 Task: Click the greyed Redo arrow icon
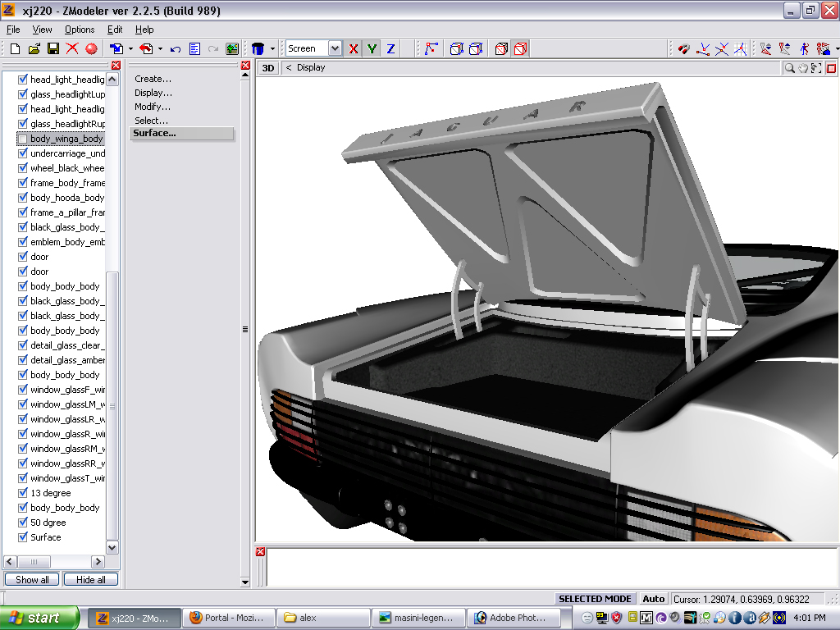213,49
